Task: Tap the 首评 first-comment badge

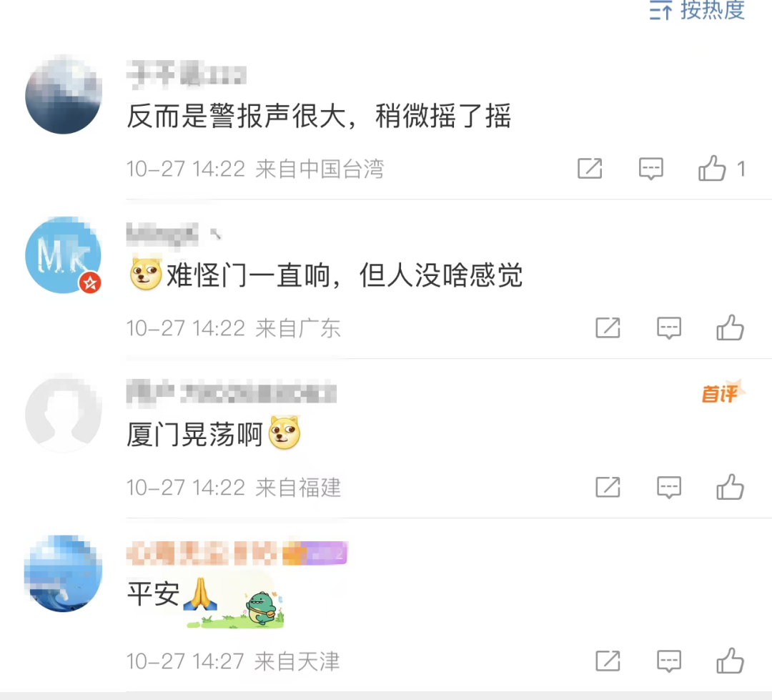Action: (723, 393)
